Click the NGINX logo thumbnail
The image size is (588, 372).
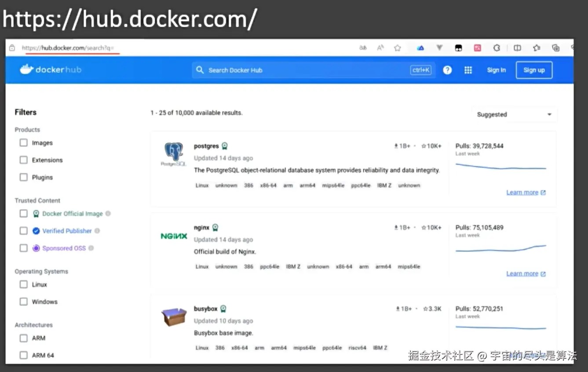[174, 236]
